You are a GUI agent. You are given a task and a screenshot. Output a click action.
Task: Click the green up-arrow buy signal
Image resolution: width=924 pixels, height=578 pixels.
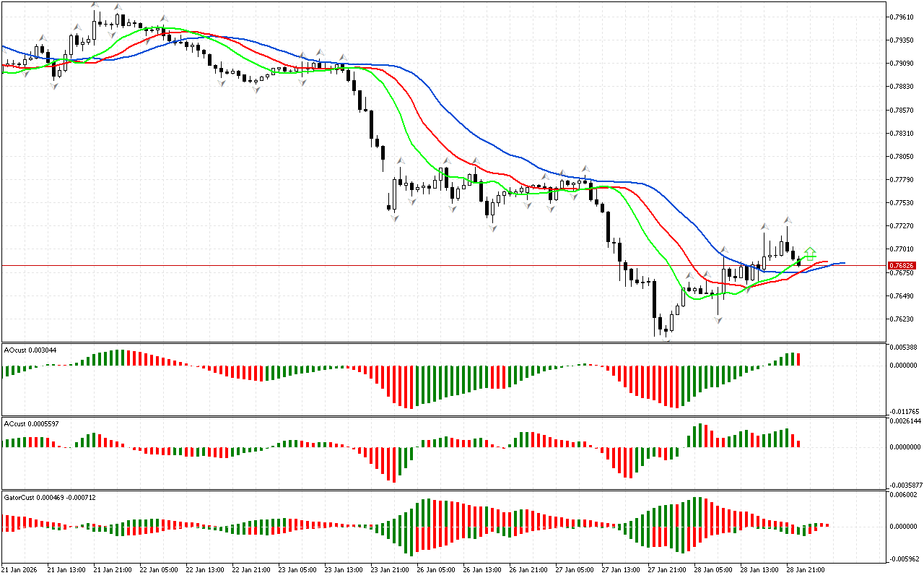coord(810,253)
